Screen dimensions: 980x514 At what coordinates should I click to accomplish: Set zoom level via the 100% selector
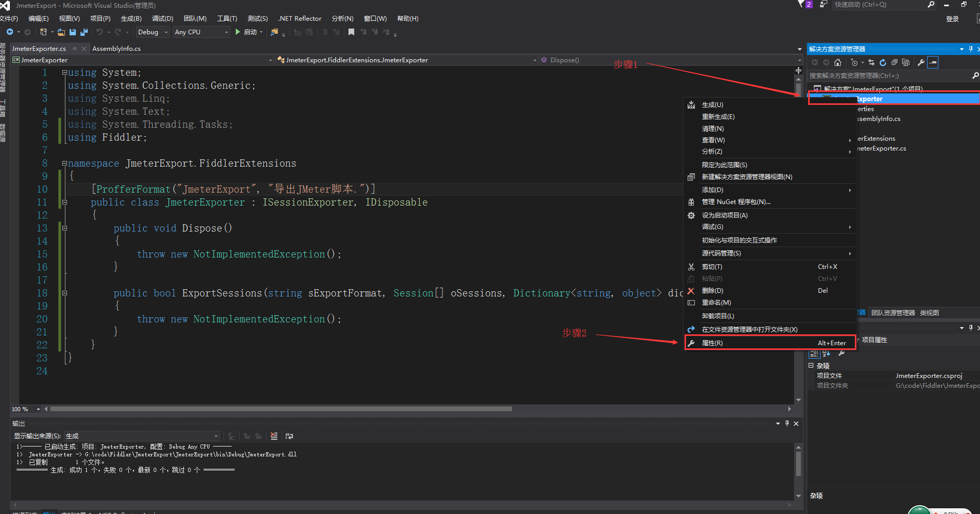click(x=25, y=409)
